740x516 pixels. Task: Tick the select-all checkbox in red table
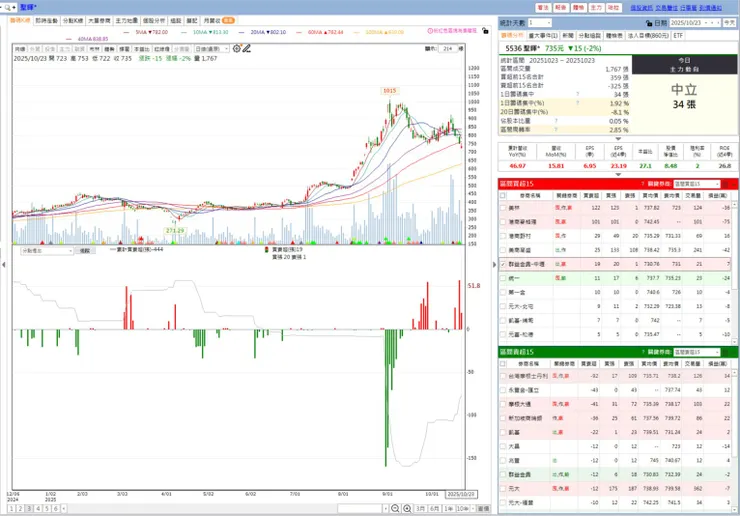pos(503,195)
